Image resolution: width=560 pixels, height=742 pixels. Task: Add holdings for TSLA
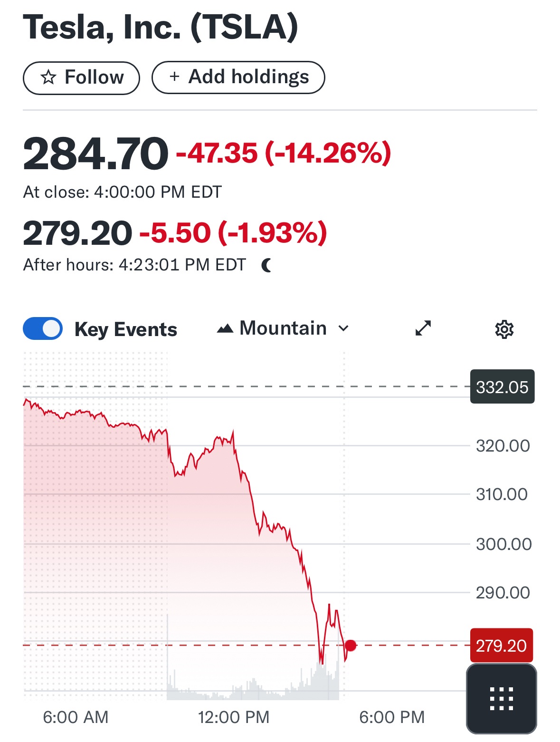click(238, 77)
